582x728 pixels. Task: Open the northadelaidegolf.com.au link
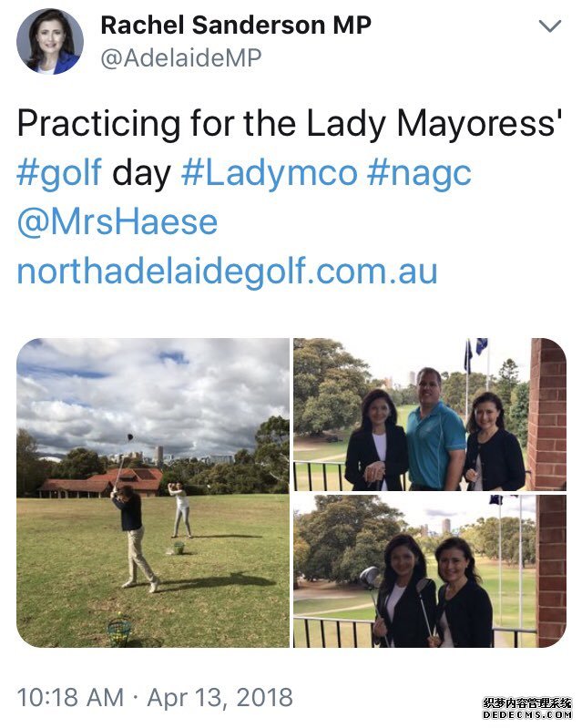coord(227,272)
